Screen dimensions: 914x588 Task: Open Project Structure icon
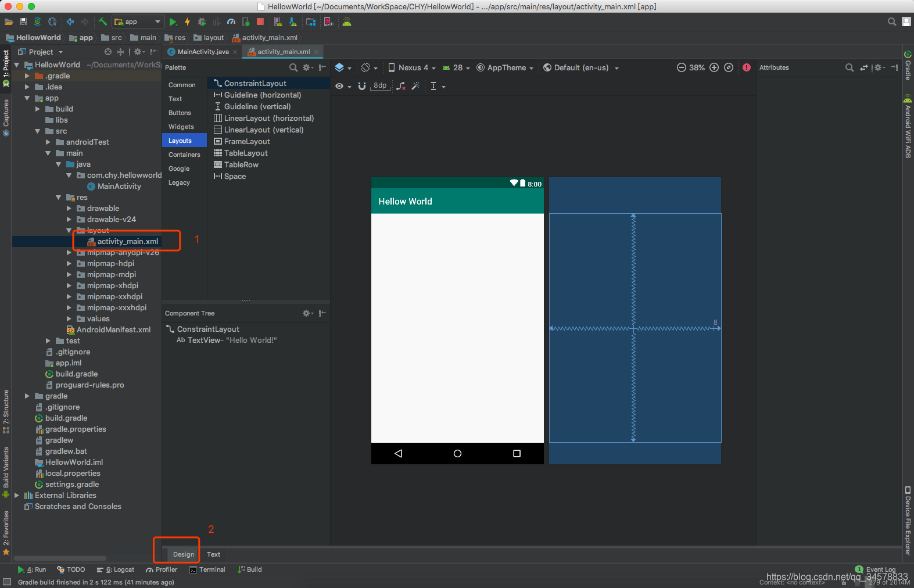pyautogui.click(x=311, y=22)
